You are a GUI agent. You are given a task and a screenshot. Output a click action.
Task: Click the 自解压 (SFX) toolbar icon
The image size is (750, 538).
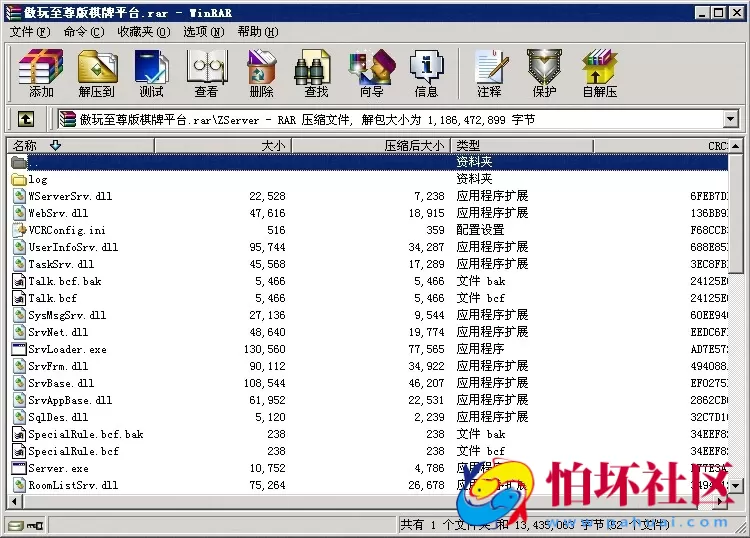(x=600, y=73)
